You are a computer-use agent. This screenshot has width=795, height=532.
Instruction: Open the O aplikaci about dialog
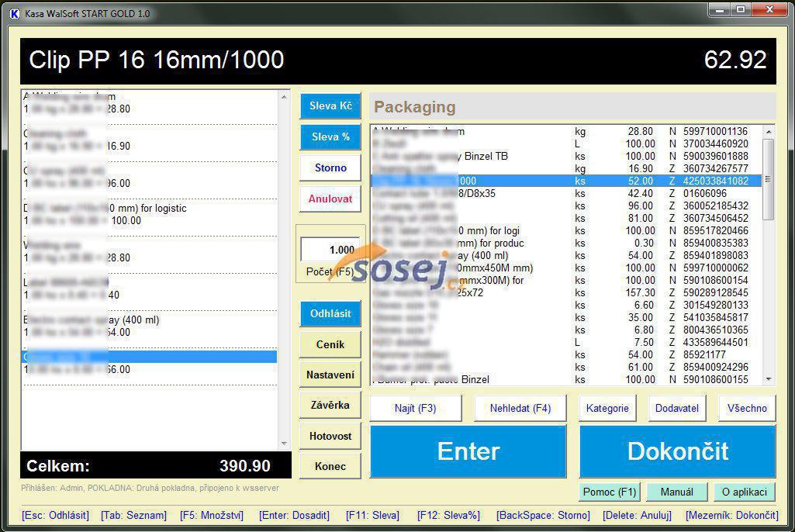coord(744,492)
